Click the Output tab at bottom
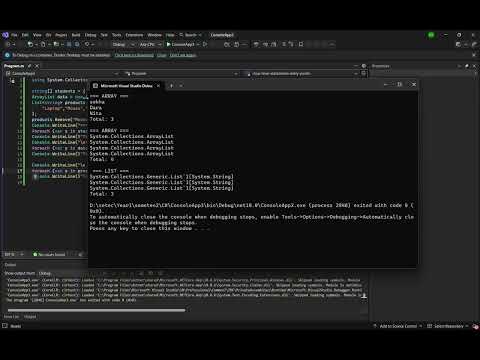 click(30, 317)
